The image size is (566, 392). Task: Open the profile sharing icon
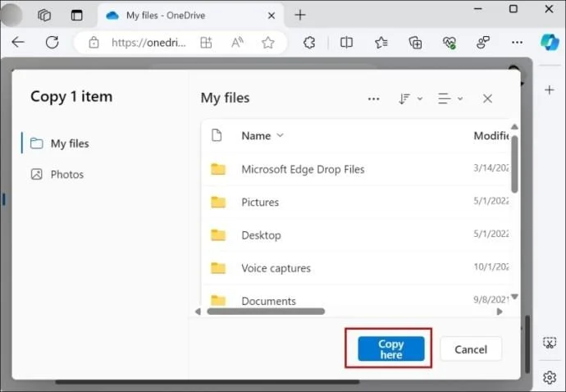(483, 43)
